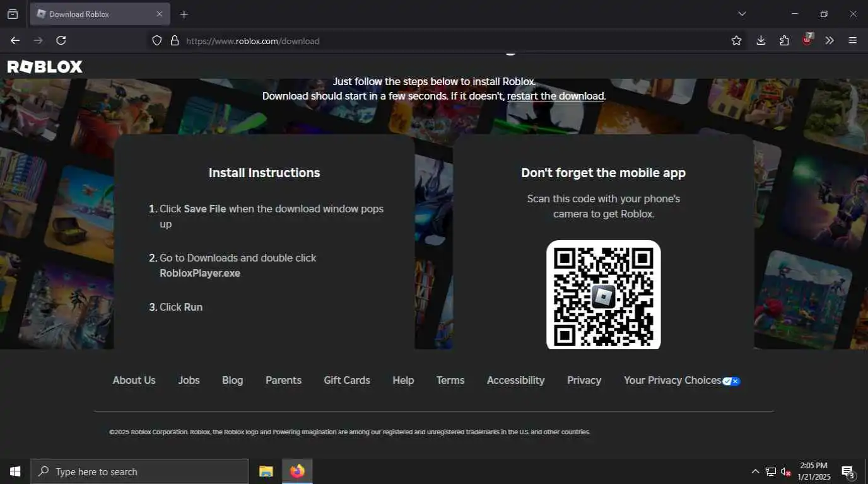Click Roblox Corporation copyright notice text
Viewport: 868px width, 484px height.
click(349, 432)
